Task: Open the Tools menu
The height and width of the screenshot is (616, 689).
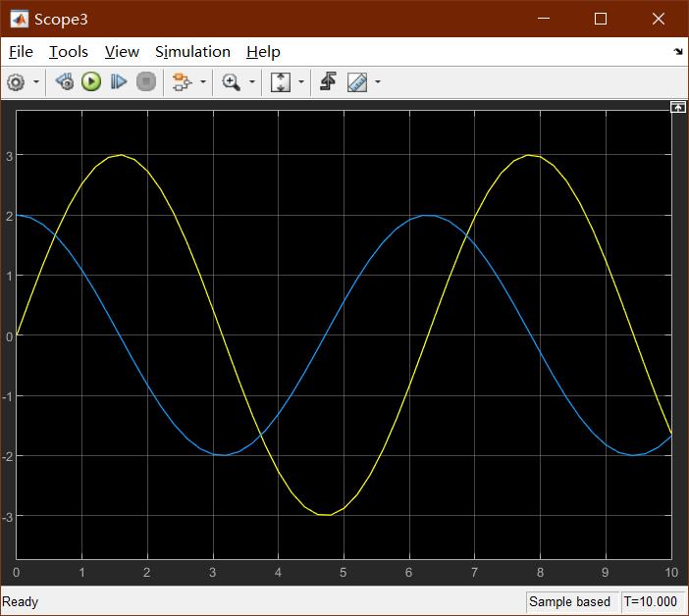Action: pos(69,52)
